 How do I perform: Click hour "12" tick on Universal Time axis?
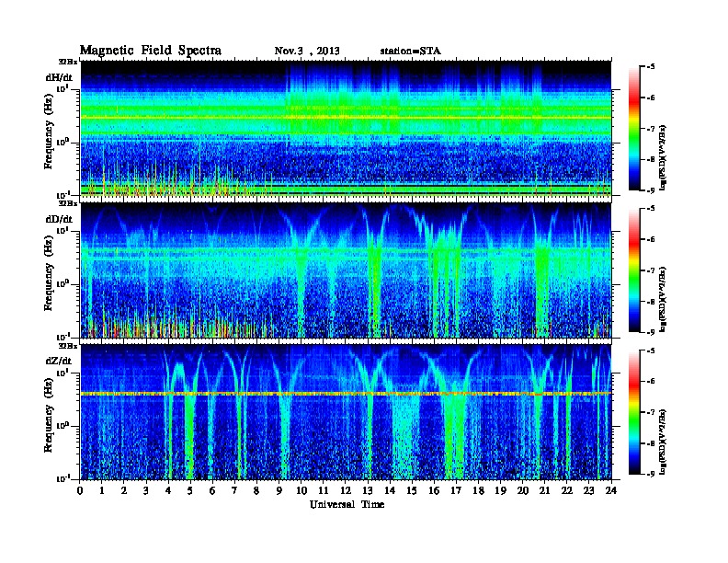pos(346,491)
